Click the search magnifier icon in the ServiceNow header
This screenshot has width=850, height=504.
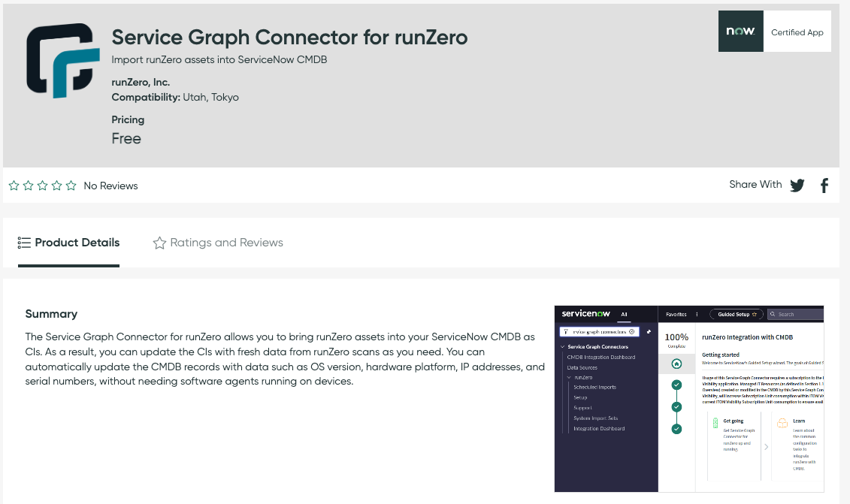[x=773, y=314]
